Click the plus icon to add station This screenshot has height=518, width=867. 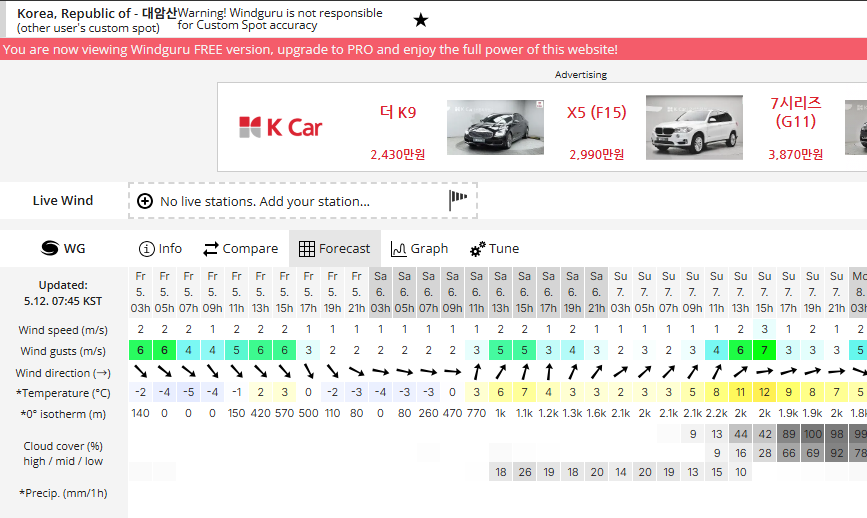[x=145, y=201]
